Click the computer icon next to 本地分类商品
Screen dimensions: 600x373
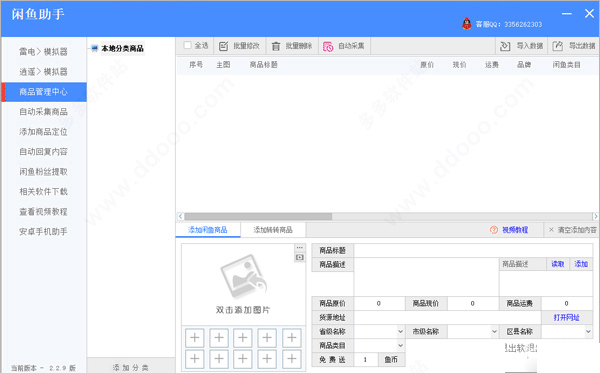point(95,48)
